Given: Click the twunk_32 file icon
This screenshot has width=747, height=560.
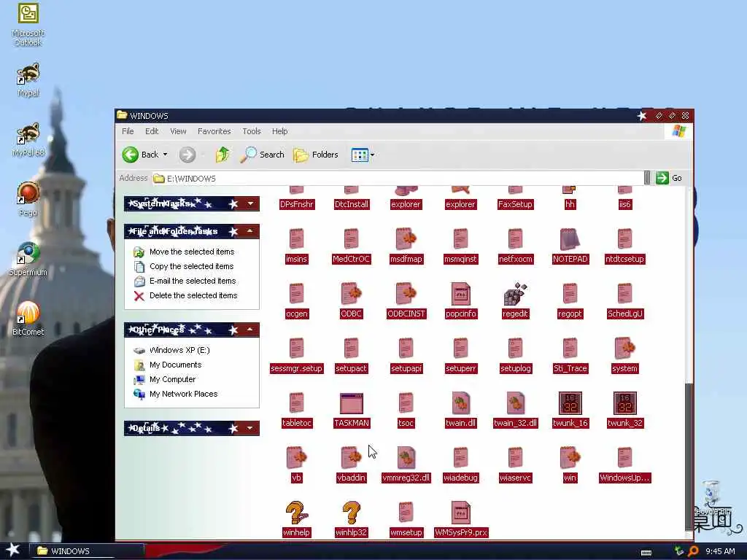Looking at the screenshot, I should click(624, 403).
